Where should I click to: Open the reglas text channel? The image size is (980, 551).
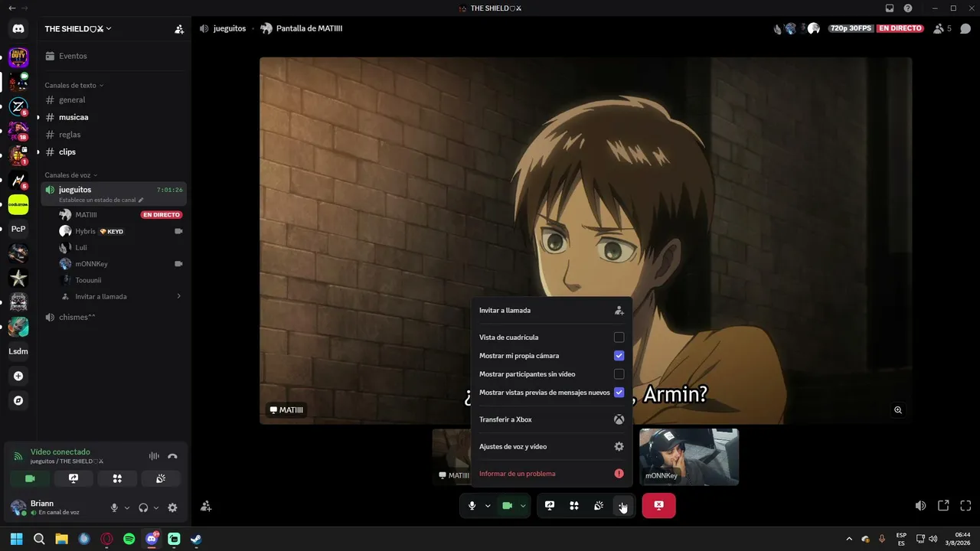click(x=114, y=135)
